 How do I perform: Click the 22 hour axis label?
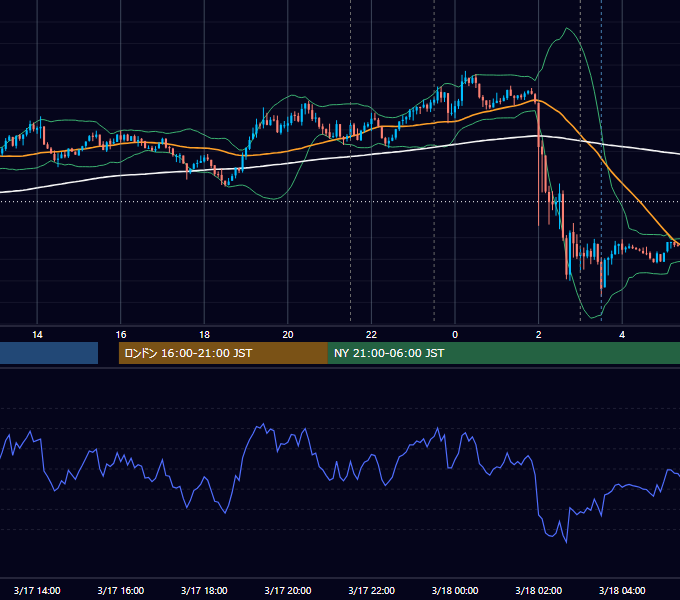pyautogui.click(x=371, y=335)
